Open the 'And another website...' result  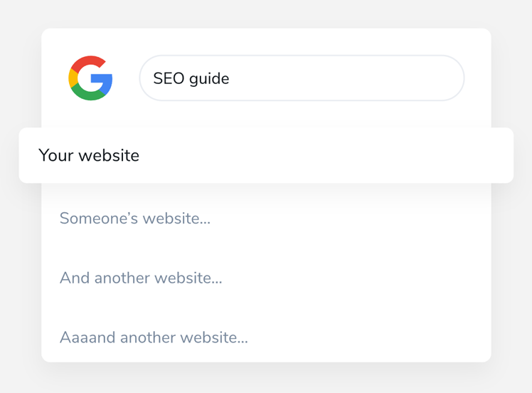pyautogui.click(x=141, y=278)
